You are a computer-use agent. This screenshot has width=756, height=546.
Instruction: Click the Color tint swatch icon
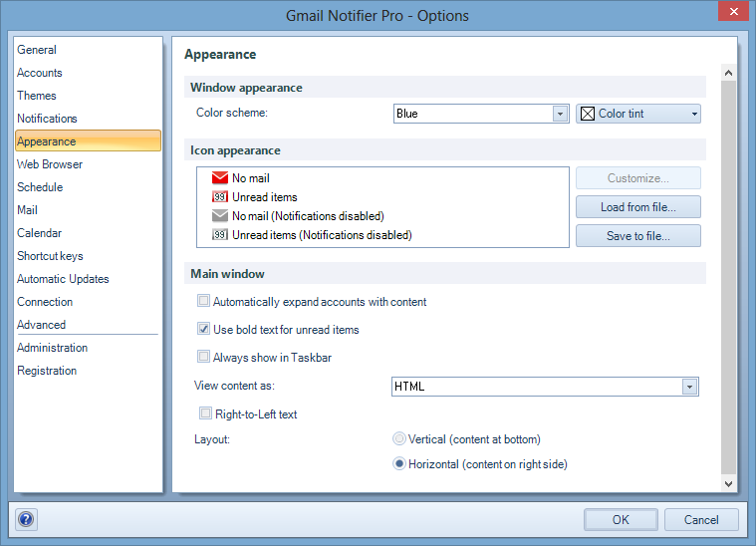(588, 114)
